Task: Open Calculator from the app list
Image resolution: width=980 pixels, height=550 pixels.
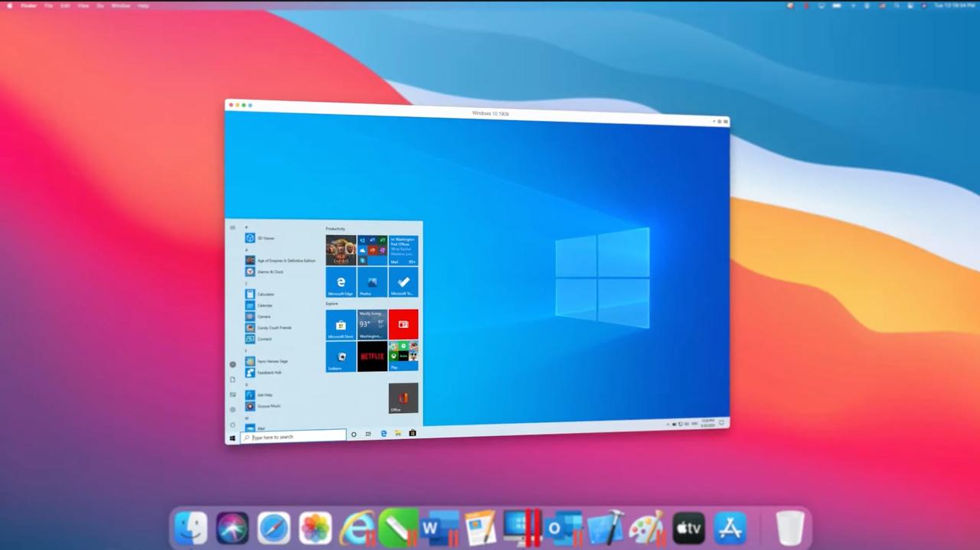Action: [260, 294]
